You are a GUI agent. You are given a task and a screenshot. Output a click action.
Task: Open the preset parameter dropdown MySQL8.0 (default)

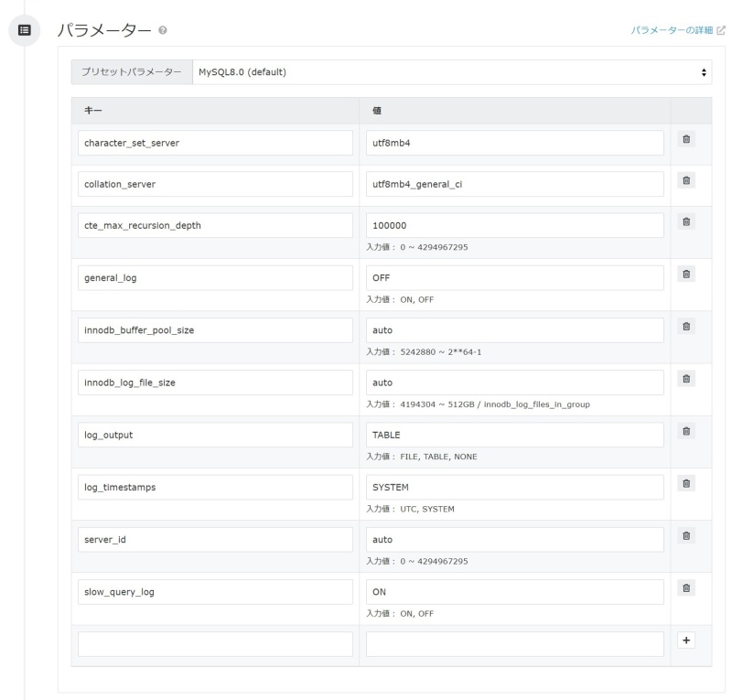[452, 72]
